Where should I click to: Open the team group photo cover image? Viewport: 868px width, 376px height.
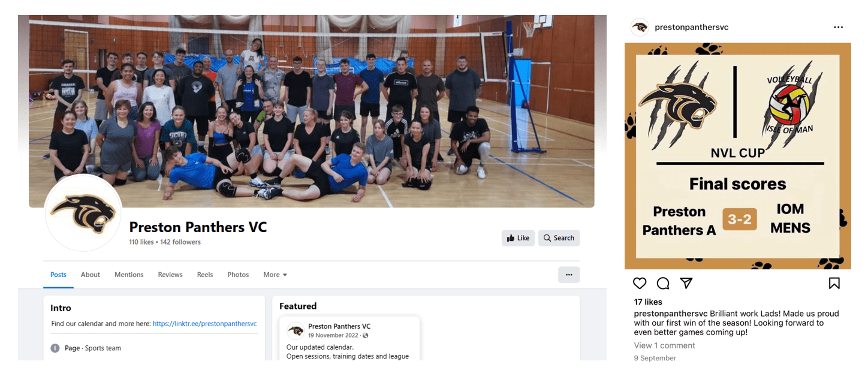(x=312, y=112)
